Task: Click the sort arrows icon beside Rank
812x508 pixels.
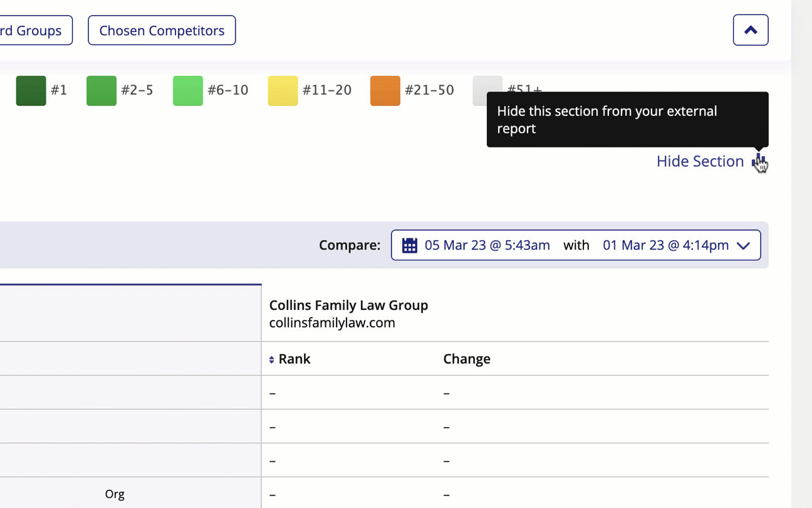Action: [x=271, y=359]
